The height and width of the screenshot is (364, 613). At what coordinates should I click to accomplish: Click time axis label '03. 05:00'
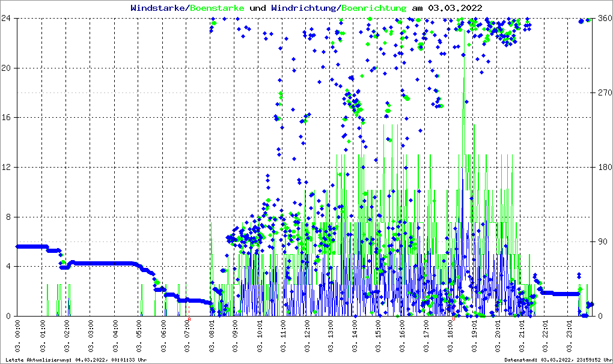pyautogui.click(x=139, y=336)
